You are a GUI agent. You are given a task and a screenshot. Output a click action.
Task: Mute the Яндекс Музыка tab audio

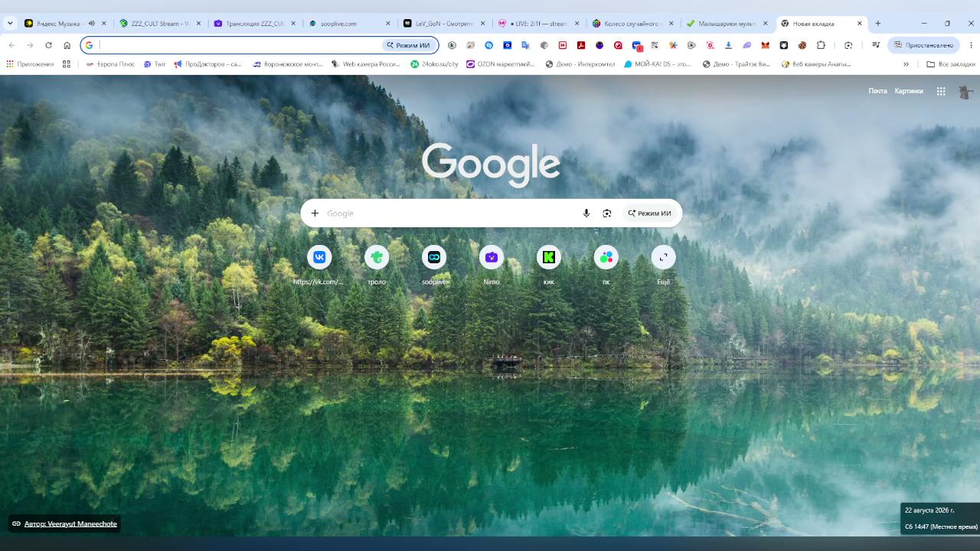pyautogui.click(x=92, y=24)
